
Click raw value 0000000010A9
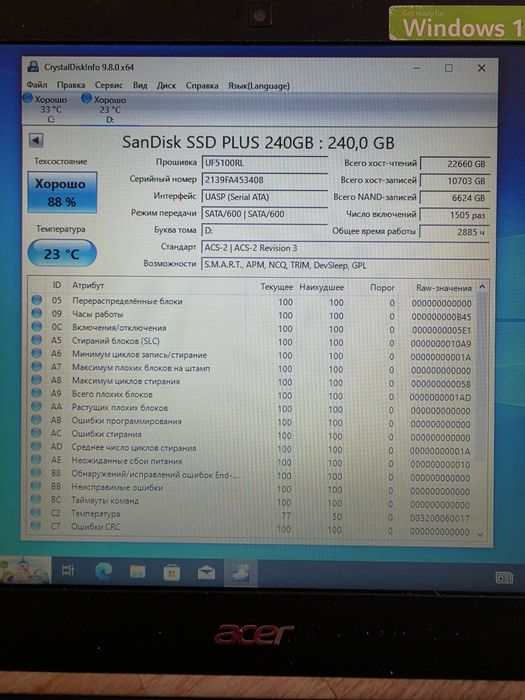click(441, 344)
